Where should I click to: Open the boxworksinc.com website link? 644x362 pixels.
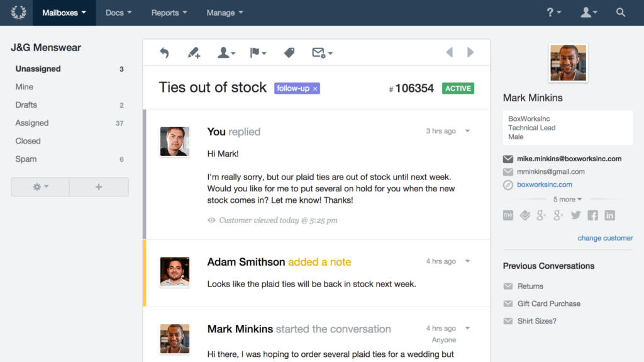point(544,184)
